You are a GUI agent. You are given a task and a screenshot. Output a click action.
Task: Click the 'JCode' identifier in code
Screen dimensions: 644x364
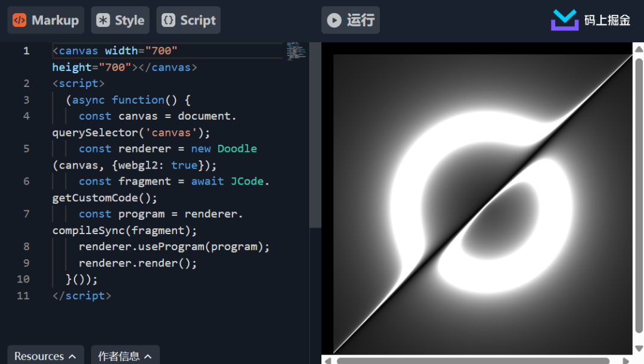[x=247, y=181]
